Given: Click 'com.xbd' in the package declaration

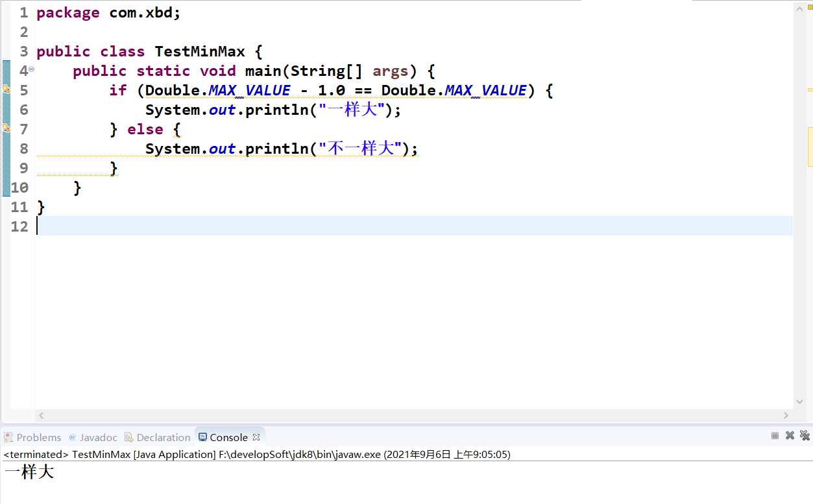Looking at the screenshot, I should 141,12.
